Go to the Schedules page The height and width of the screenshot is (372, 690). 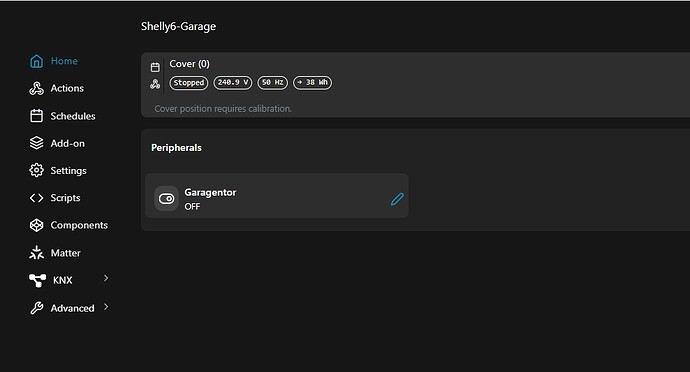[73, 116]
